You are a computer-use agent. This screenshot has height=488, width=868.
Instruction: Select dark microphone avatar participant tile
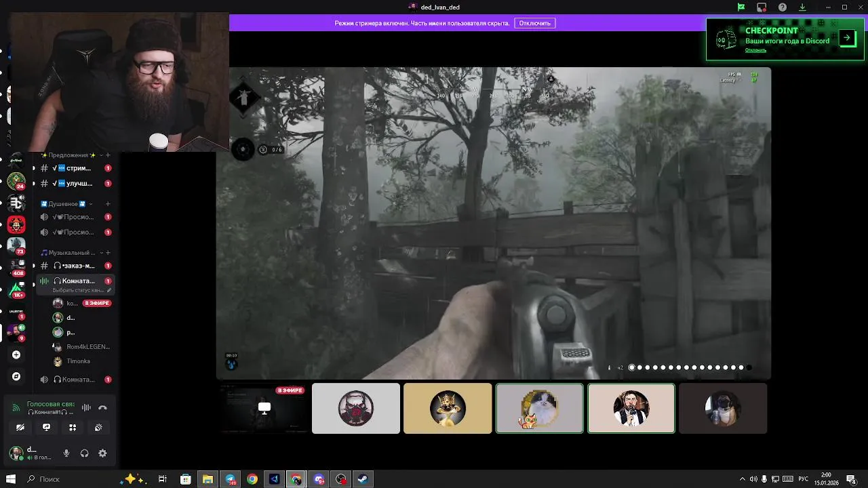point(723,408)
